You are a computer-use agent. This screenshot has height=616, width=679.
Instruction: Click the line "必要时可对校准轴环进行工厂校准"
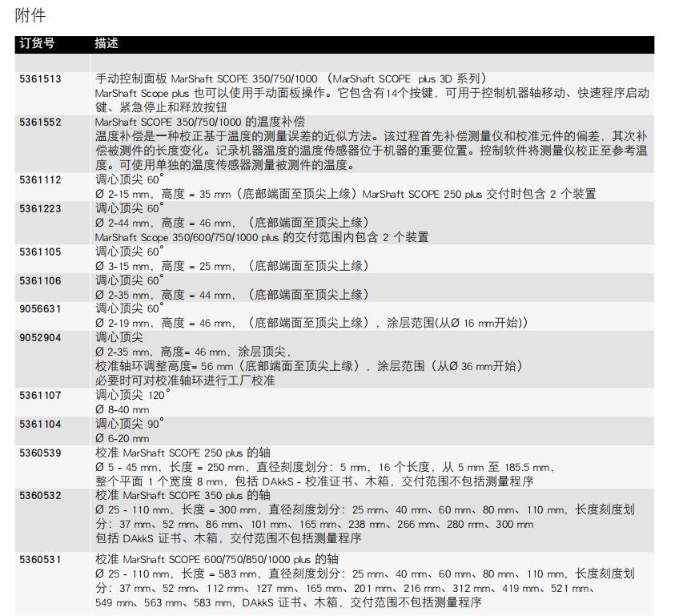click(185, 380)
